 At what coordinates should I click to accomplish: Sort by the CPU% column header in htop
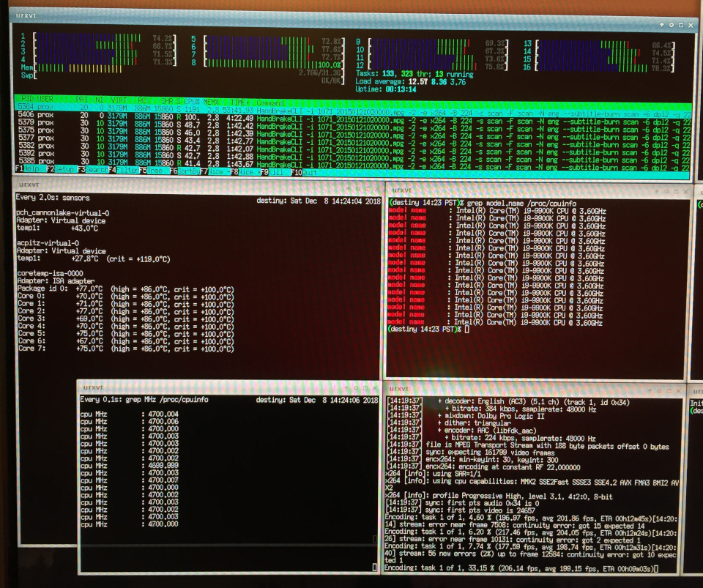pyautogui.click(x=191, y=101)
